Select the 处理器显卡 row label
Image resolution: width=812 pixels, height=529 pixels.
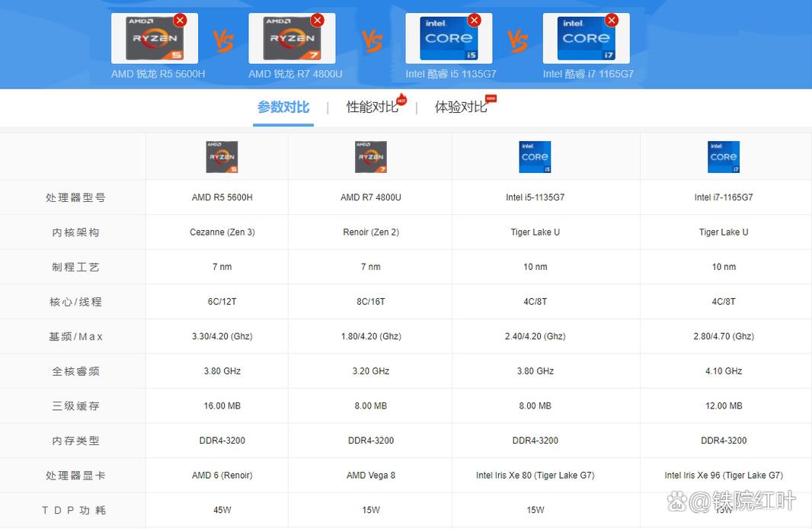tap(75, 475)
